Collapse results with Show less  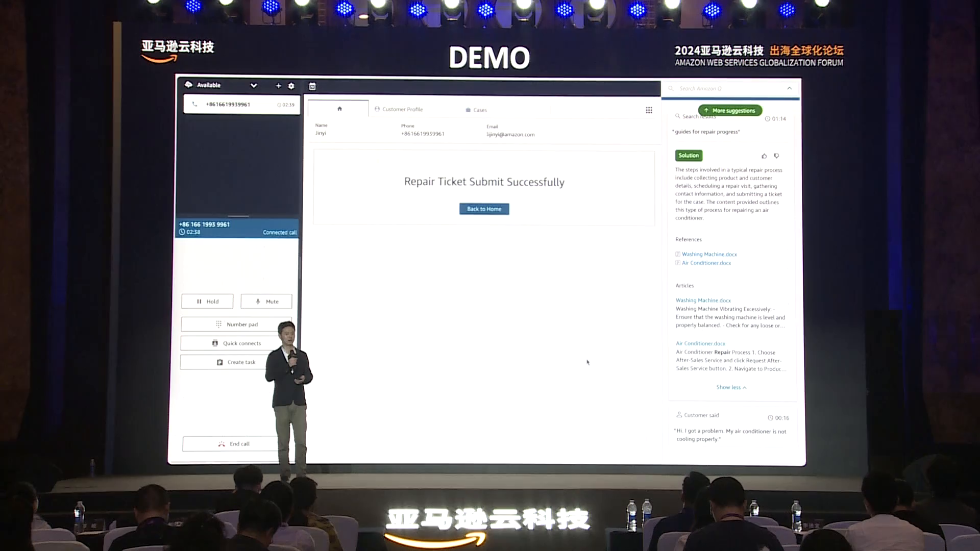click(x=731, y=387)
